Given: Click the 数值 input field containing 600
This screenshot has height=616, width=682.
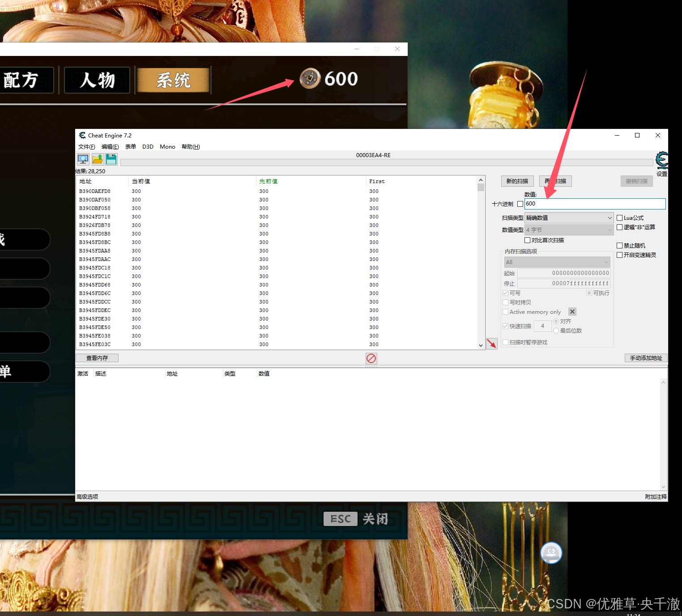Looking at the screenshot, I should point(595,204).
